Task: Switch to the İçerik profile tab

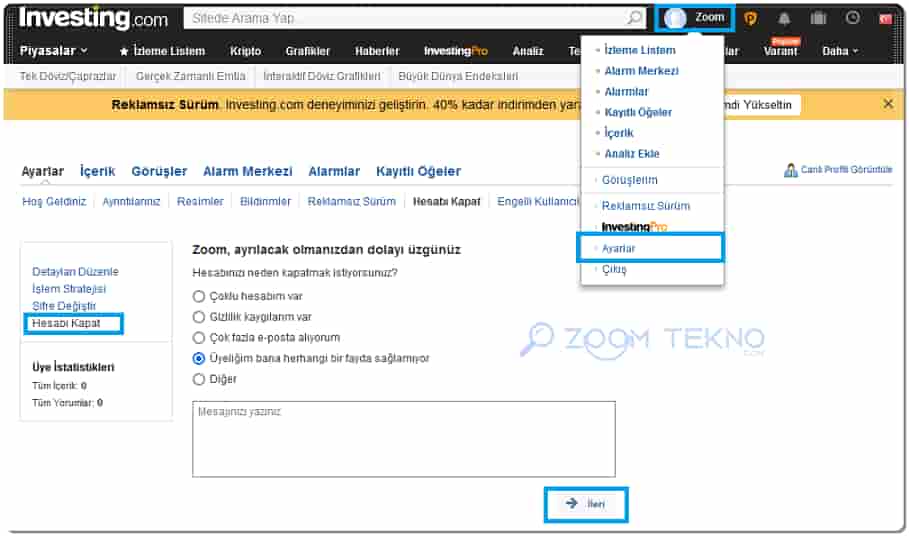Action: click(97, 172)
